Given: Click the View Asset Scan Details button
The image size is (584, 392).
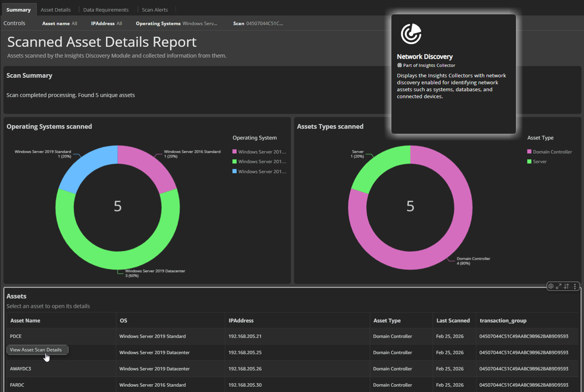Looking at the screenshot, I should (37, 349).
